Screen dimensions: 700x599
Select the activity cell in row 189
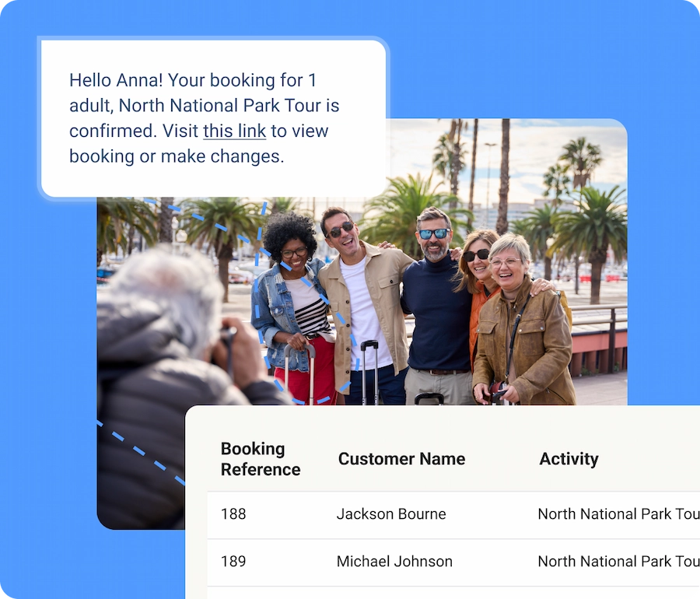click(619, 561)
